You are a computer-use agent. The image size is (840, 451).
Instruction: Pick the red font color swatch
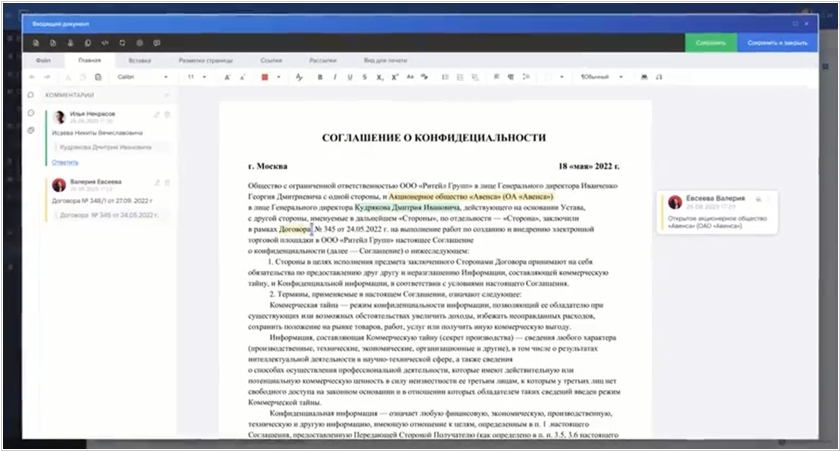click(264, 77)
